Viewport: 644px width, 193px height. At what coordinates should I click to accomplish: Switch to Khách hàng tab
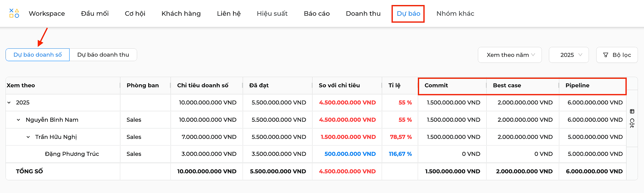181,14
